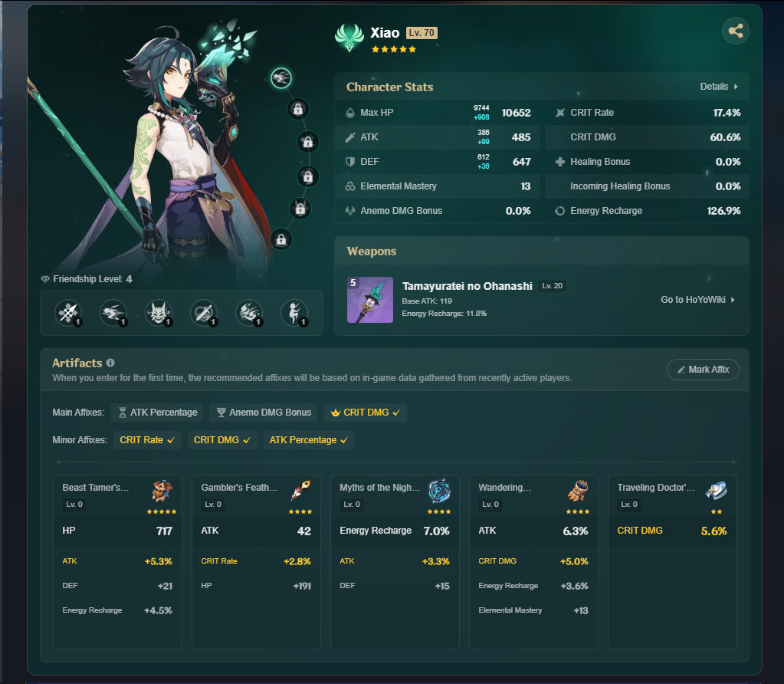Viewport: 784px width, 684px height.
Task: Click the Tamayuratei no Ohanashi weapon name
Action: click(467, 286)
